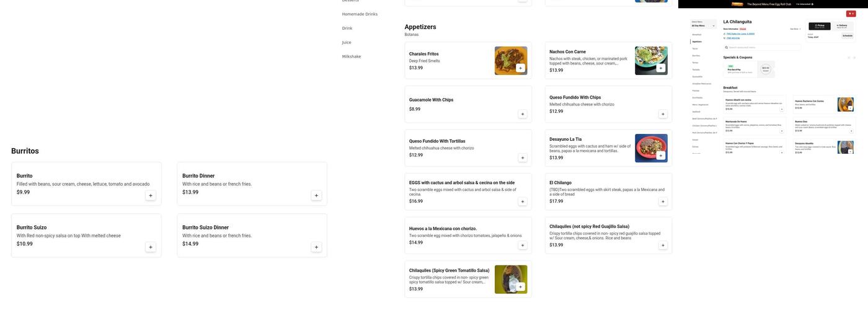868x310 pixels.
Task: Open the Nachos Con Carne photo
Action: coord(651,61)
